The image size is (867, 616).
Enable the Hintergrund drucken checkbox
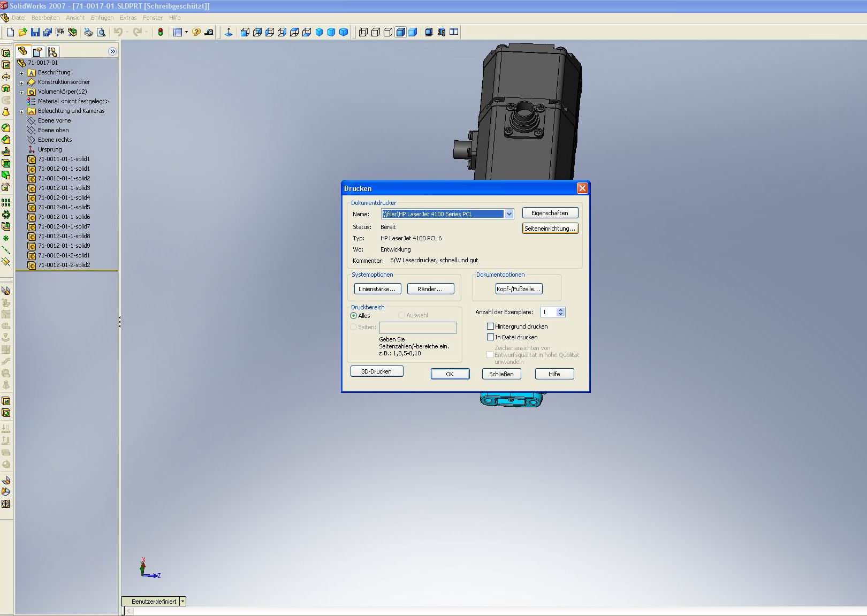point(490,326)
